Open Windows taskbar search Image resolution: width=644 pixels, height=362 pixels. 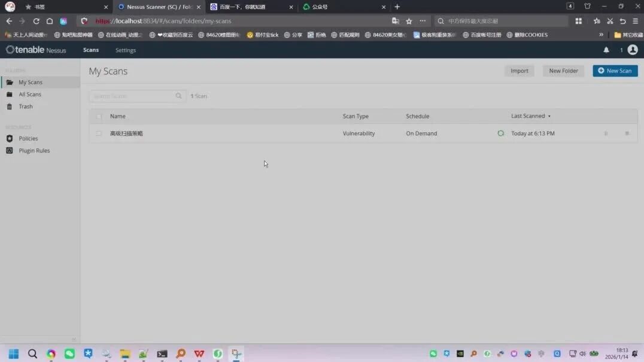[x=32, y=354]
